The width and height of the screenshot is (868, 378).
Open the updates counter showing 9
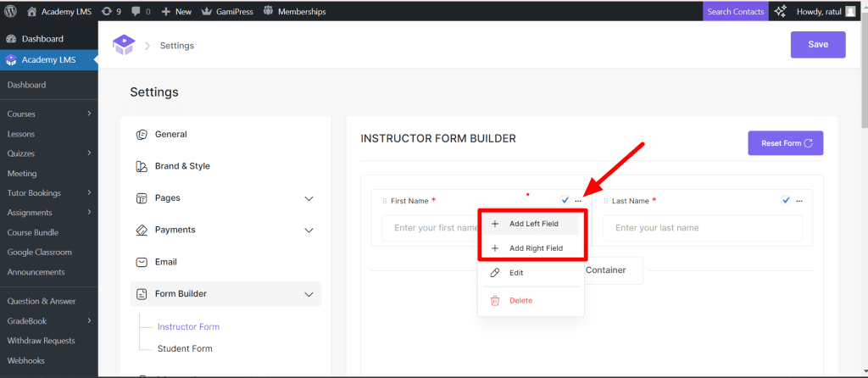point(111,11)
